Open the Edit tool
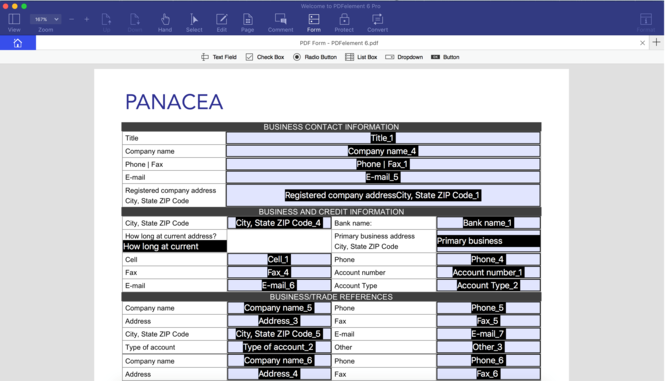 point(222,22)
